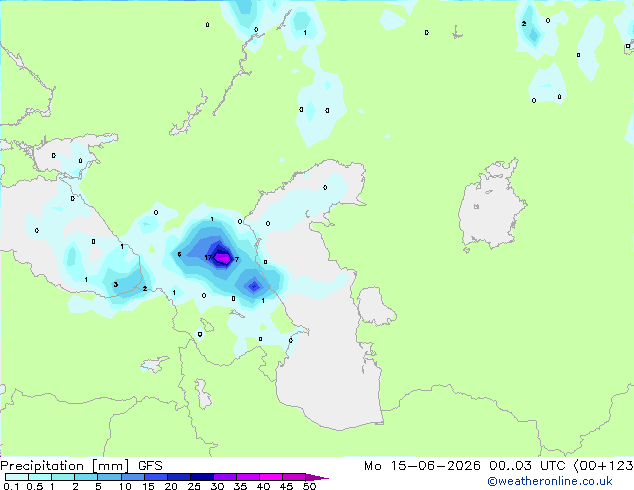
Task: Click the legend tick label '30'
Action: click(x=217, y=486)
